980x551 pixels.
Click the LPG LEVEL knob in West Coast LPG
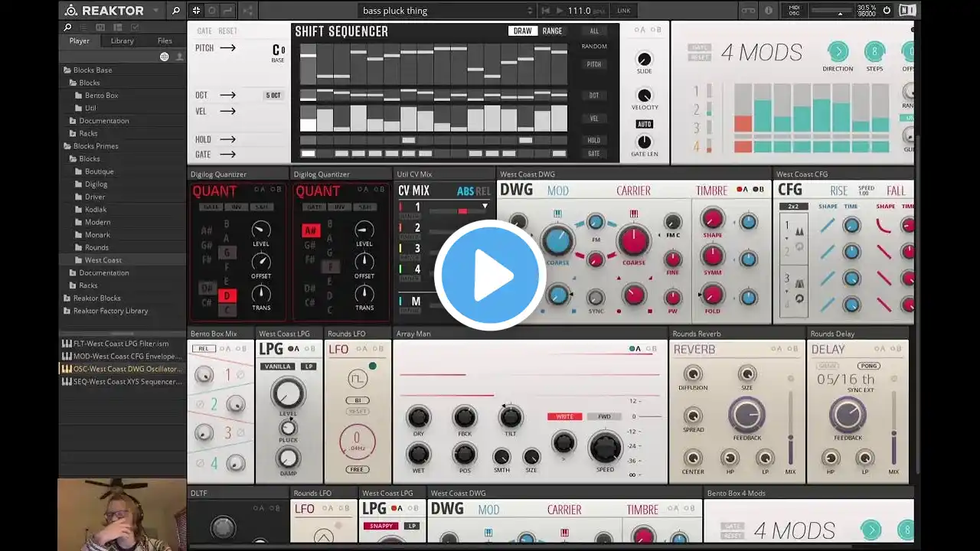point(288,393)
